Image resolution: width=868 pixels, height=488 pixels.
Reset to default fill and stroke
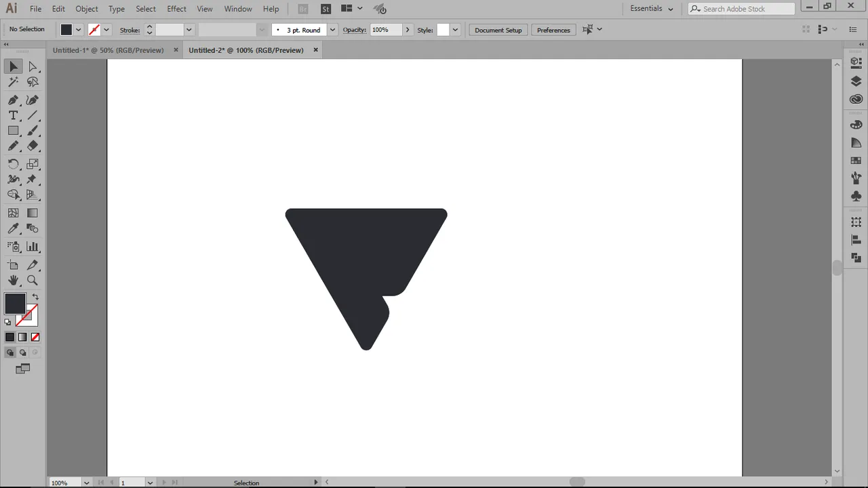8,322
